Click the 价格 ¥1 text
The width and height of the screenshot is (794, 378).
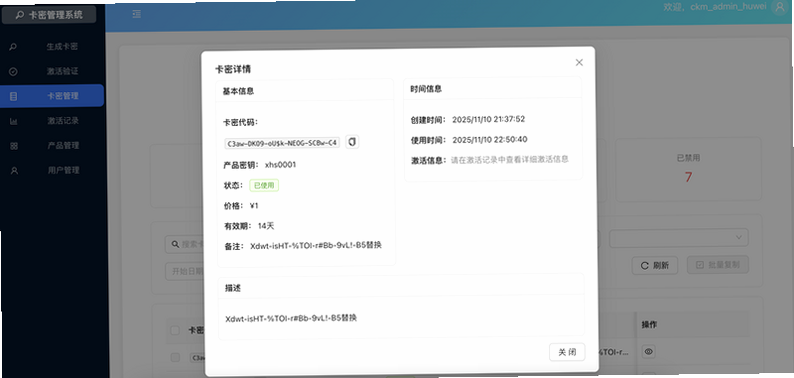coord(241,206)
